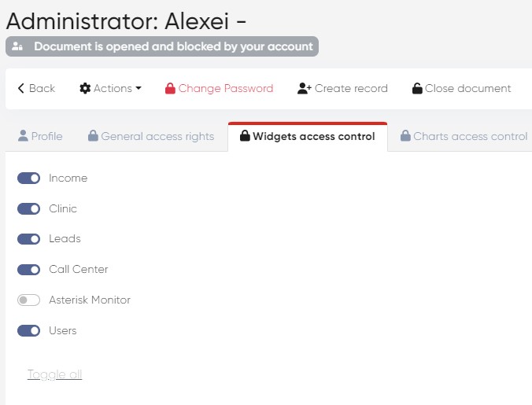
Task: Click the document blocked status badge
Action: click(162, 46)
